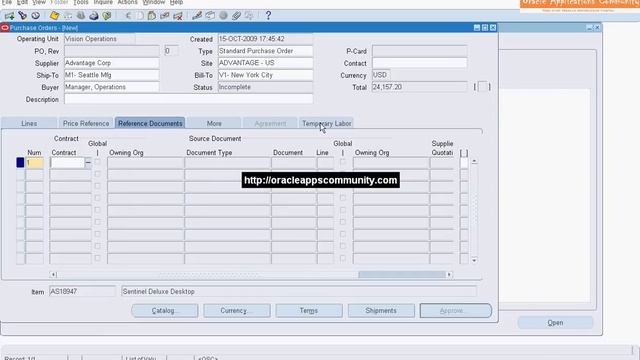Click the Approve button
This screenshot has height=360, width=640.
pos(456,311)
